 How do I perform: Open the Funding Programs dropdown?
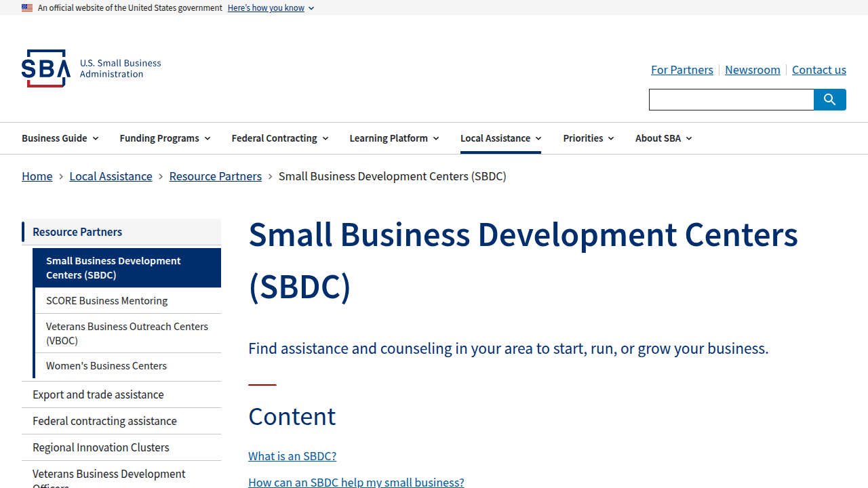pyautogui.click(x=164, y=138)
